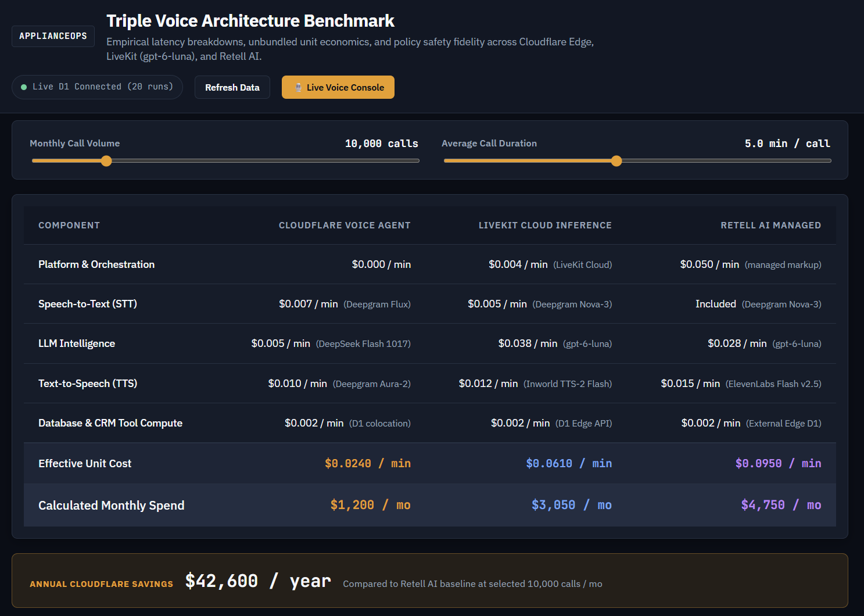Image resolution: width=864 pixels, height=616 pixels.
Task: Click the 'Compared to Retell AI baseline' note
Action: pyautogui.click(x=472, y=584)
